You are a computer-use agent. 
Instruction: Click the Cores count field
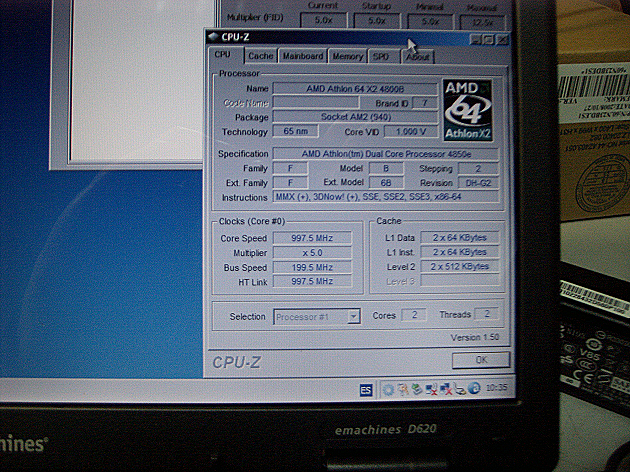tap(414, 315)
